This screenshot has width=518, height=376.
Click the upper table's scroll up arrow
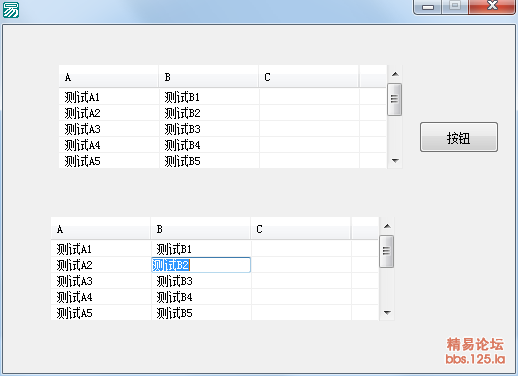pyautogui.click(x=395, y=74)
